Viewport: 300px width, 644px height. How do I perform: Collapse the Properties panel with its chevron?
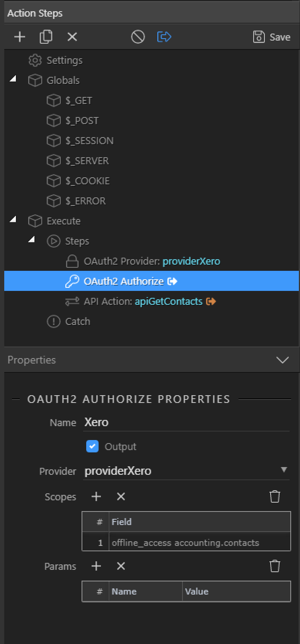coord(283,360)
